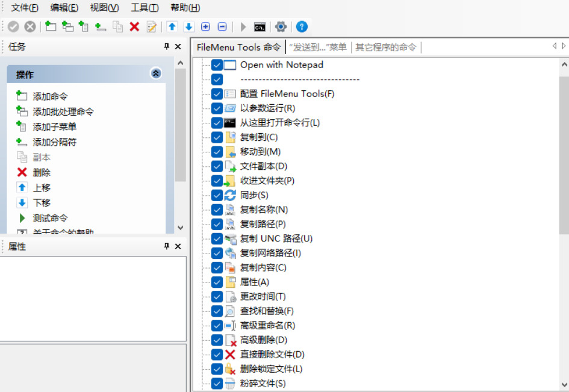The image size is (569, 392).
Task: Select the 更改时间(T) command row
Action: coord(263,296)
